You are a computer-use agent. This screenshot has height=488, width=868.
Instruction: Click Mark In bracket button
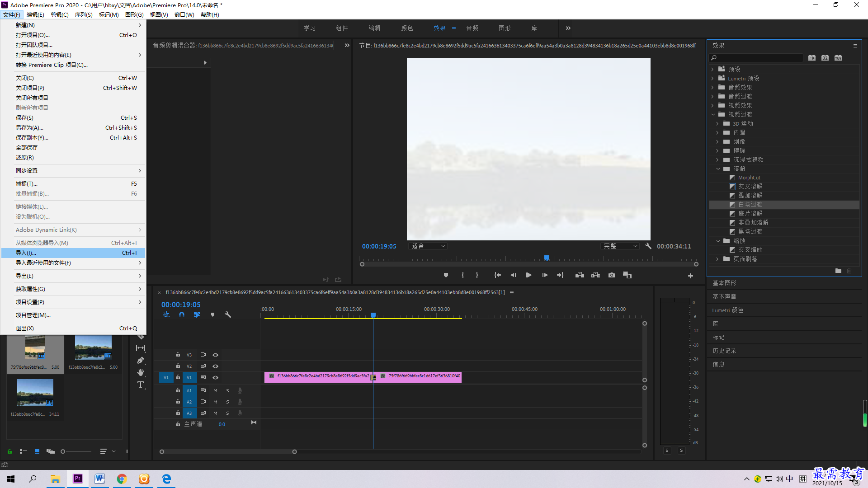pos(462,275)
